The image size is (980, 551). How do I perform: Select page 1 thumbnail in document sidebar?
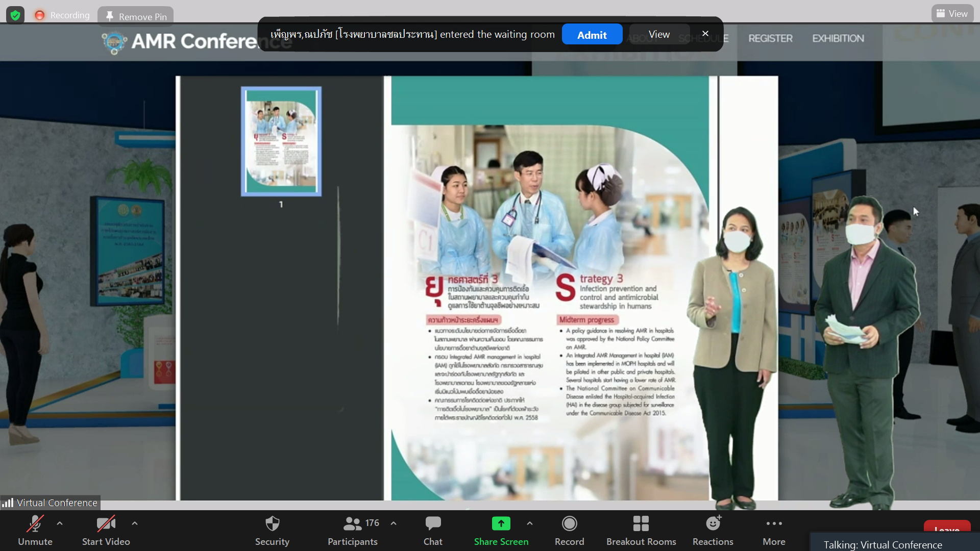tap(281, 141)
